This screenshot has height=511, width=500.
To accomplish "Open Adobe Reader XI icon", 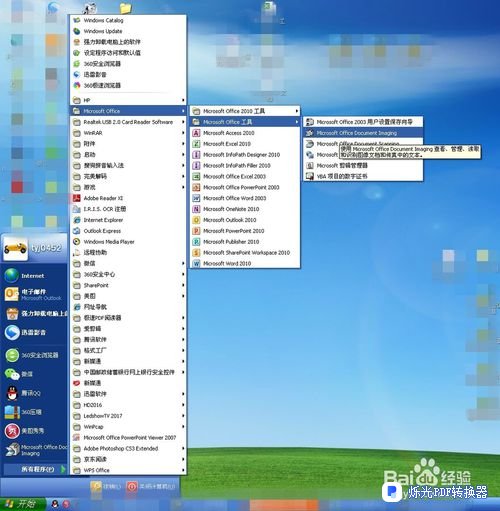I will [77, 198].
